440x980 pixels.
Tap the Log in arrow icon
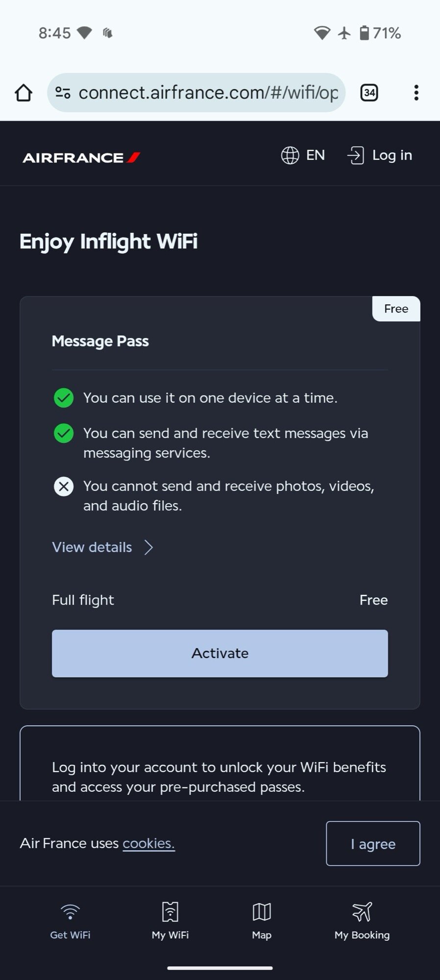[355, 155]
